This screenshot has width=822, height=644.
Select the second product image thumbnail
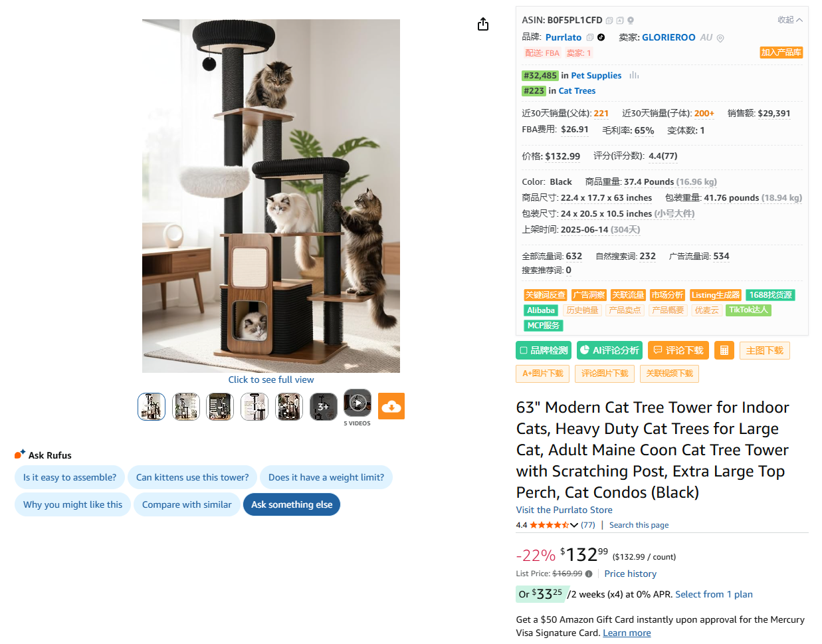186,406
